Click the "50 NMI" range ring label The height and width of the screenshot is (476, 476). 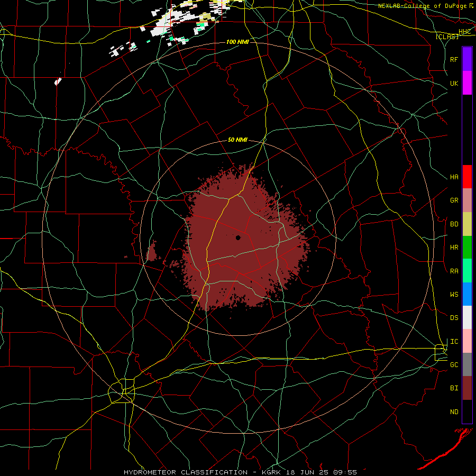pyautogui.click(x=237, y=140)
